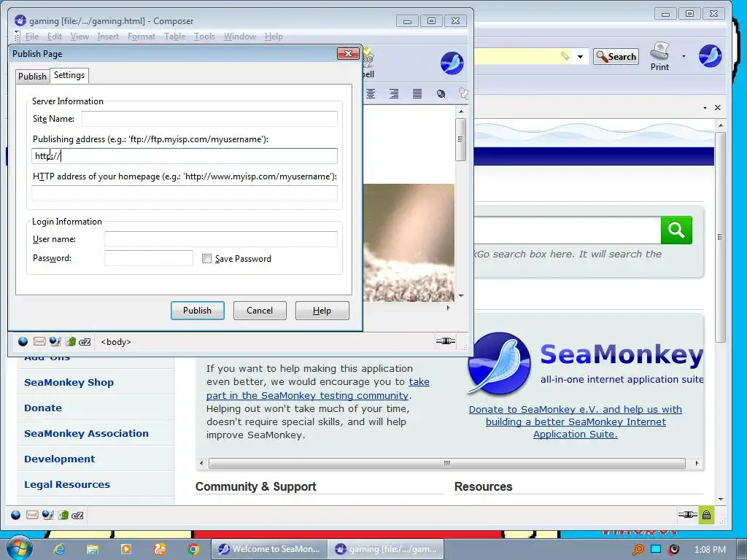Click Align Right icon in Composer format toolbar
This screenshot has width=747, height=560.
pyautogui.click(x=393, y=94)
